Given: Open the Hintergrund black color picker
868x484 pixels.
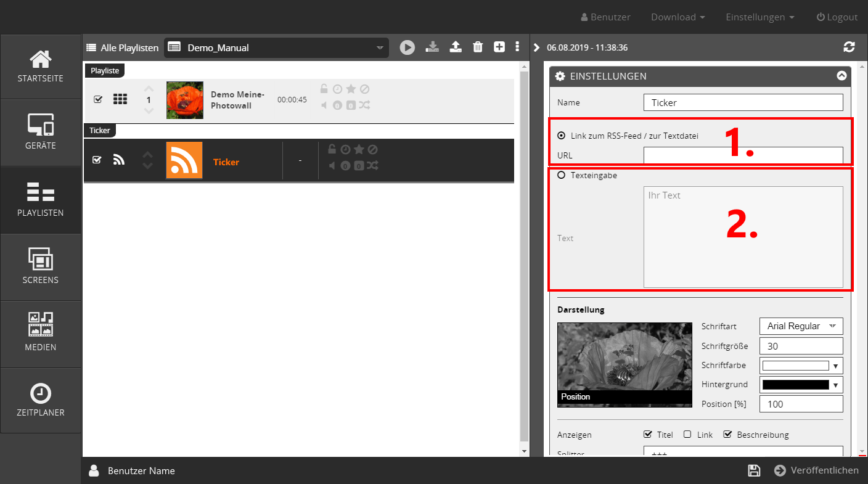Looking at the screenshot, I should 801,385.
